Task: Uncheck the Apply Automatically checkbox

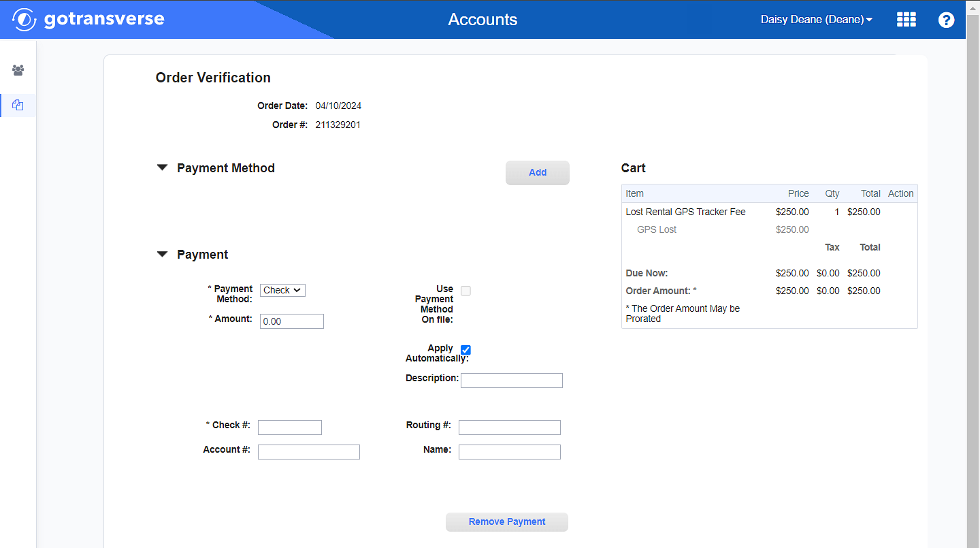Action: pyautogui.click(x=465, y=350)
